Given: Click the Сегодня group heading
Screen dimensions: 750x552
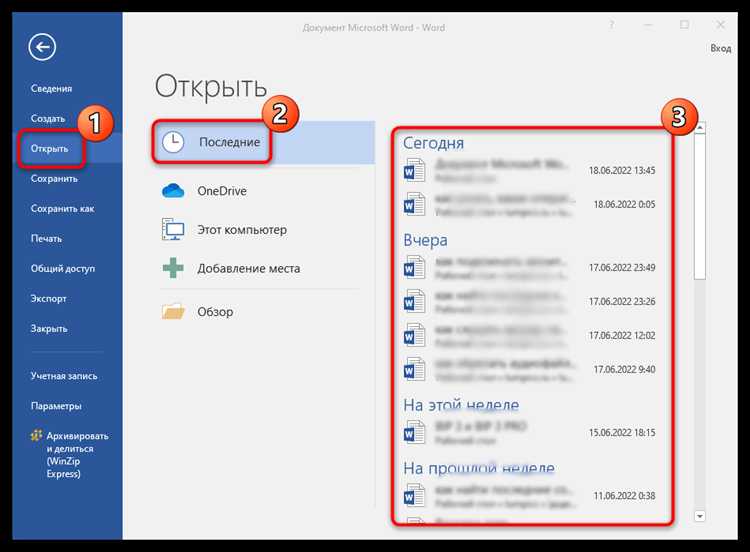Looking at the screenshot, I should [x=433, y=143].
